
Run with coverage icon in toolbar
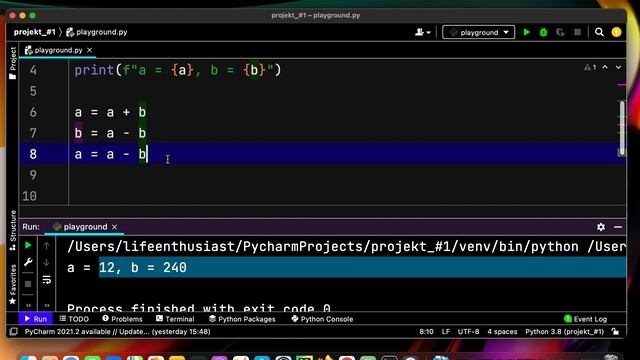(x=560, y=32)
